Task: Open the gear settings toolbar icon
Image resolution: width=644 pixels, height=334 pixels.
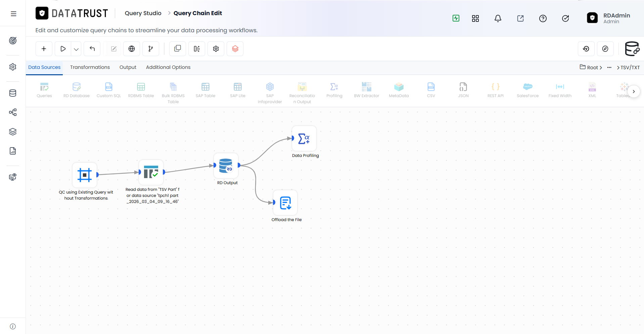Action: tap(216, 49)
